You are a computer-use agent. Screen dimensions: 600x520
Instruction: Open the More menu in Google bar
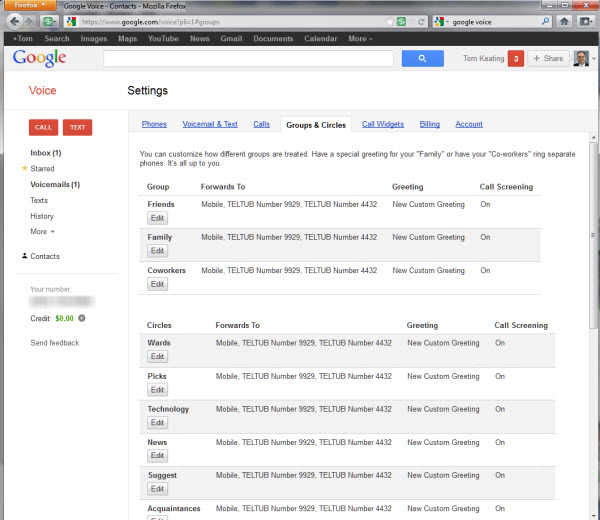pos(360,39)
